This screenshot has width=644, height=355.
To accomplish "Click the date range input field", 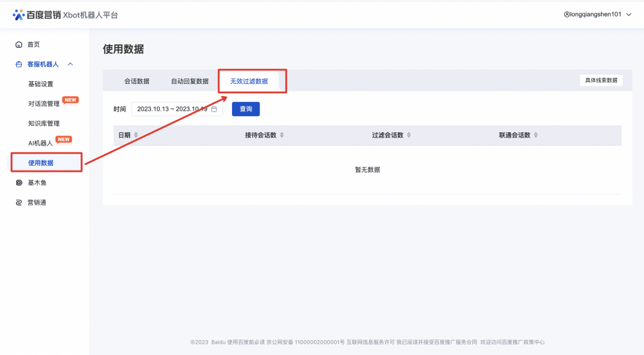I will pyautogui.click(x=172, y=109).
